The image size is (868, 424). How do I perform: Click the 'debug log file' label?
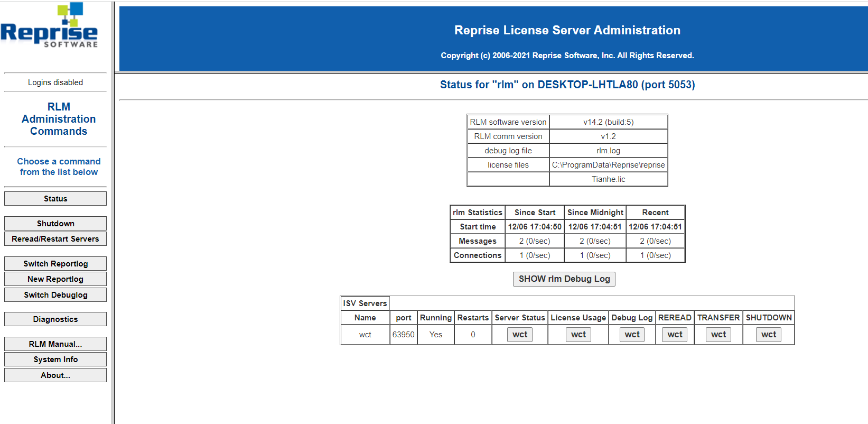[x=508, y=151]
